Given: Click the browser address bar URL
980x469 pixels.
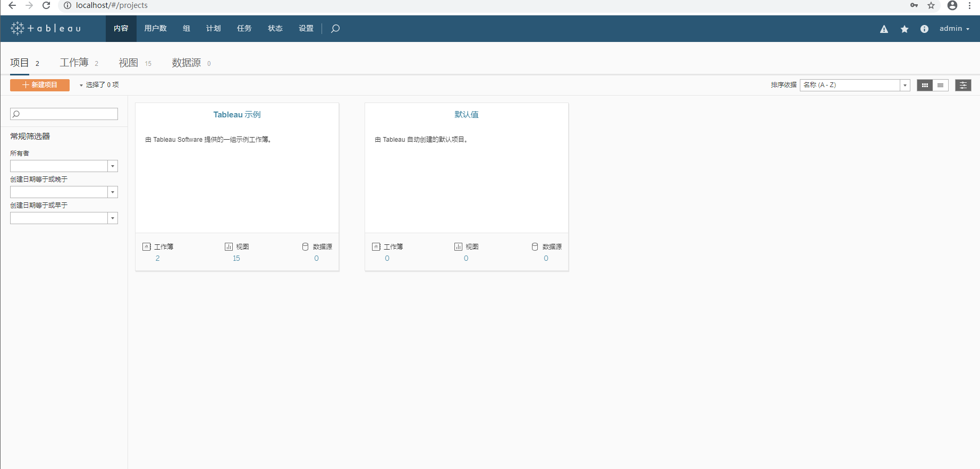Looking at the screenshot, I should [112, 5].
